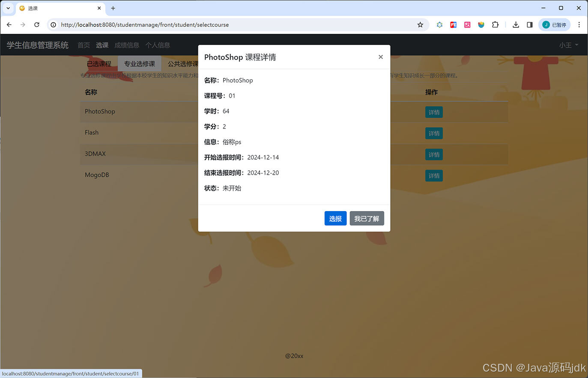Click the browser forward arrow

(23, 25)
